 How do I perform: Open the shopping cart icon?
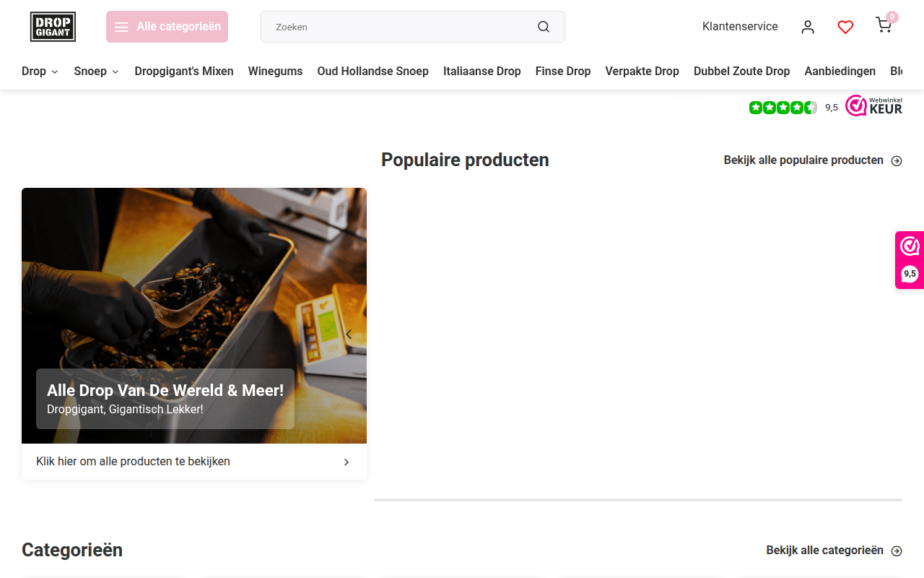[x=884, y=25]
